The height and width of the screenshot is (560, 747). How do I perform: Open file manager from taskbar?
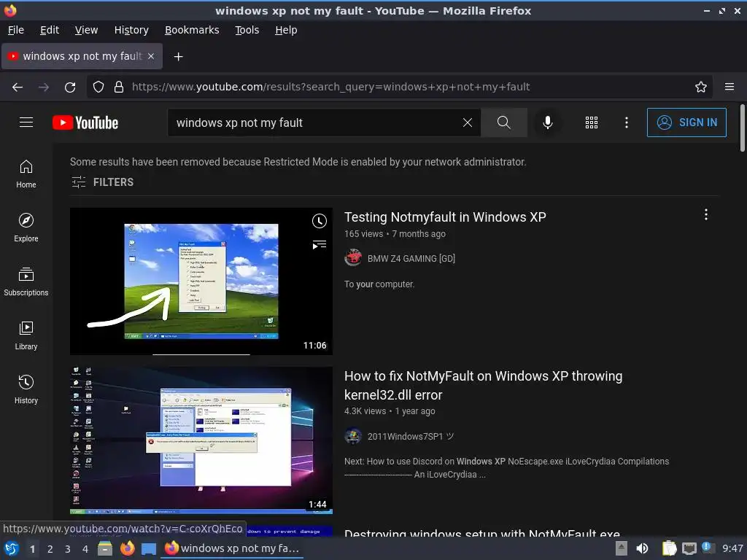(x=105, y=548)
